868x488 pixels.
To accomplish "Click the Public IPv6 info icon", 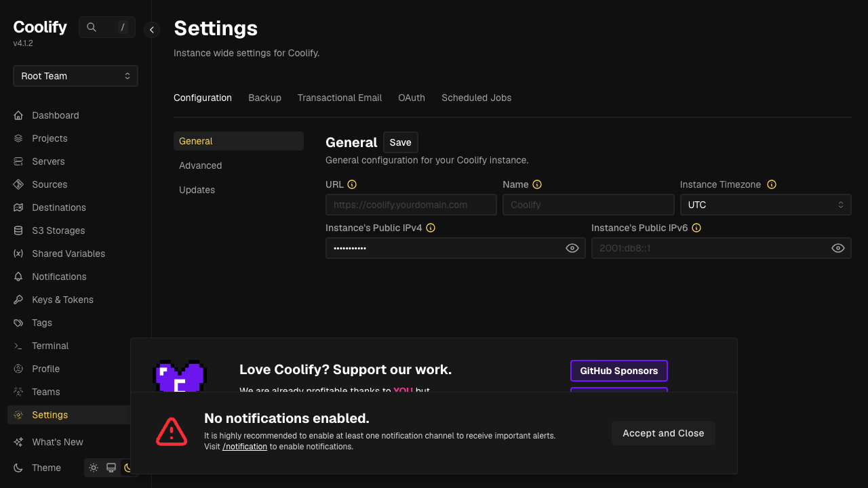I will pos(696,228).
